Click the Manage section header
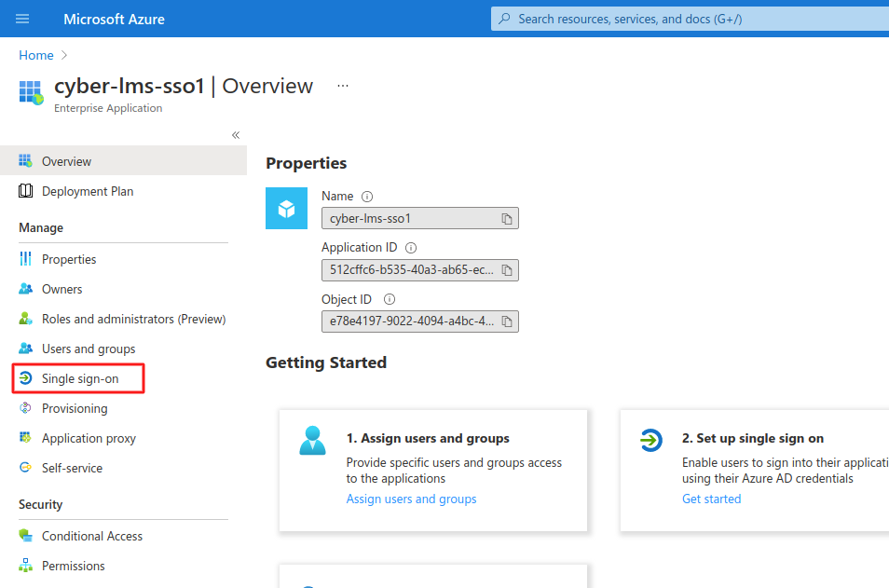Viewport: 889px width, 588px height. [x=41, y=228]
